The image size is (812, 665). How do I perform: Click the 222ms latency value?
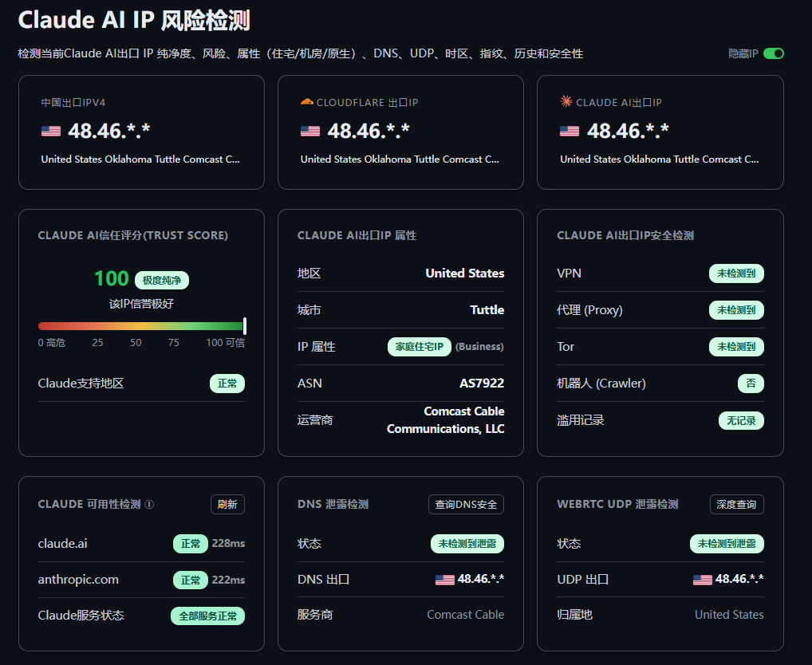click(x=228, y=580)
